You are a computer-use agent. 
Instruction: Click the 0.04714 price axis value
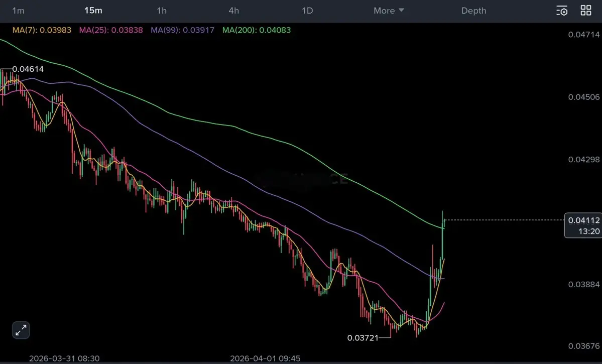[x=583, y=35]
